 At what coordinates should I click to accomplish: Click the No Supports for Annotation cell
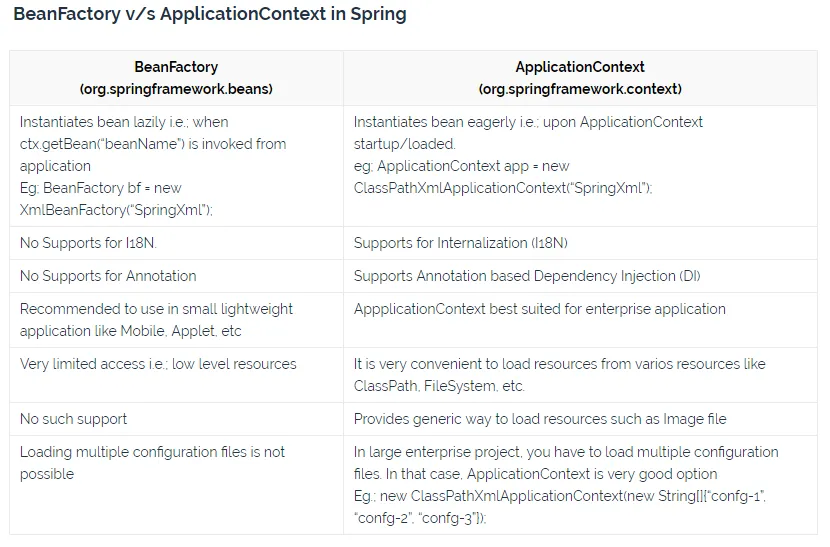tap(176, 276)
